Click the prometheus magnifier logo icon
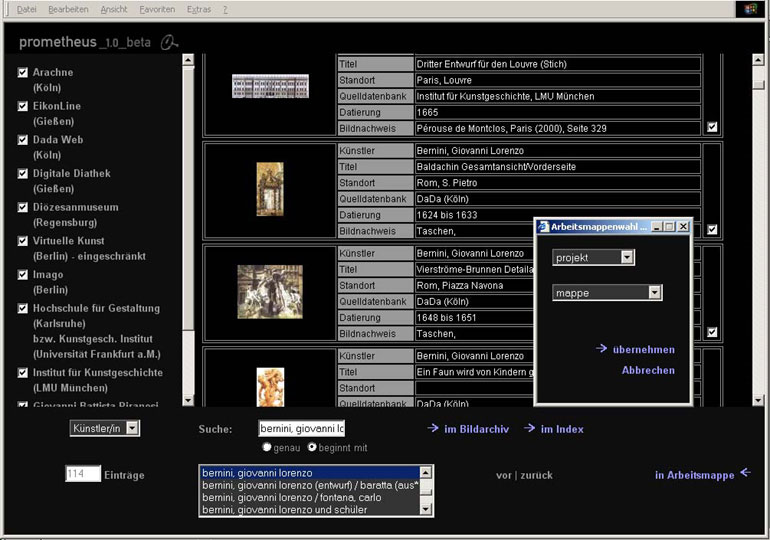 click(x=170, y=42)
